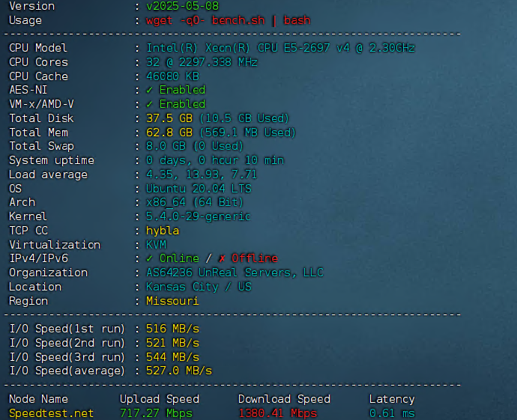
Task: Click the Region value Missouri
Action: point(172,301)
